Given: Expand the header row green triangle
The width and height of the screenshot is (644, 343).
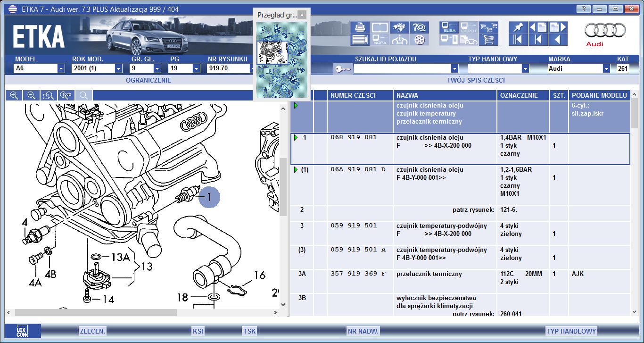Looking at the screenshot, I should click(x=296, y=106).
